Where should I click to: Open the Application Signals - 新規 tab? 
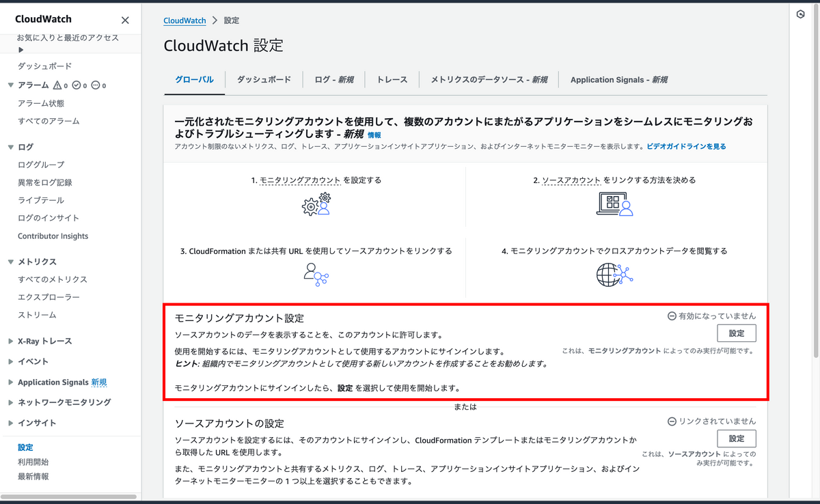[619, 80]
